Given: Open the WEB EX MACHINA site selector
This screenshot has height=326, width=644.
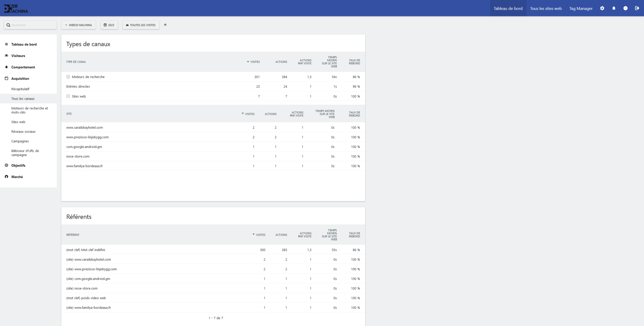Looking at the screenshot, I should [78, 25].
